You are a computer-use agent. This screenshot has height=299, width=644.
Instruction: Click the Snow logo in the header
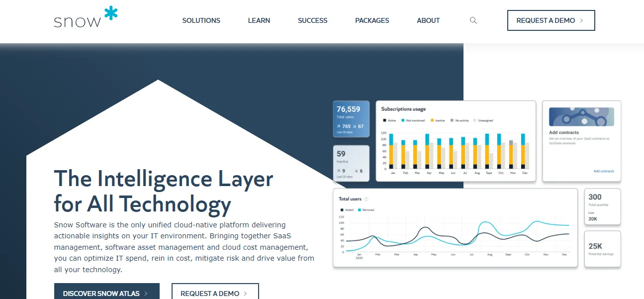point(86,17)
